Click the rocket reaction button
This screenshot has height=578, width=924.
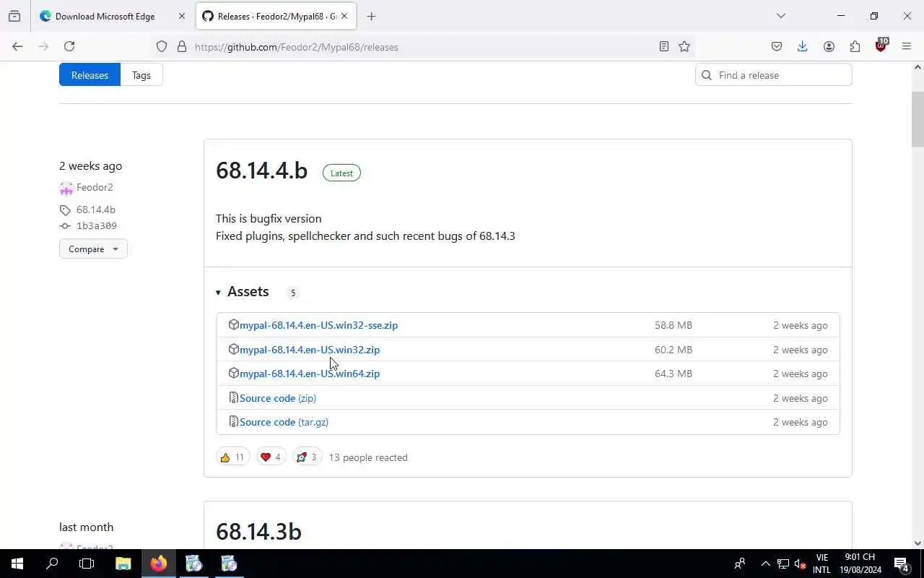click(x=307, y=457)
